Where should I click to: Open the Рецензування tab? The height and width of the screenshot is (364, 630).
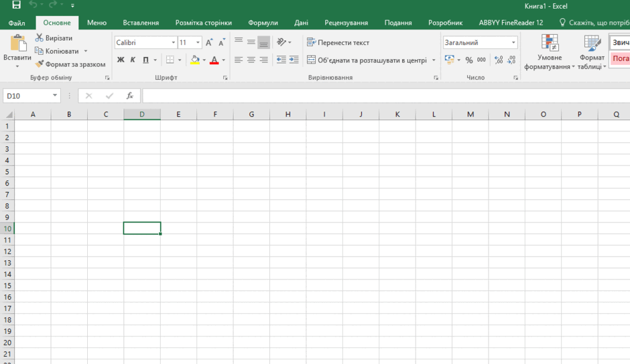pyautogui.click(x=346, y=23)
